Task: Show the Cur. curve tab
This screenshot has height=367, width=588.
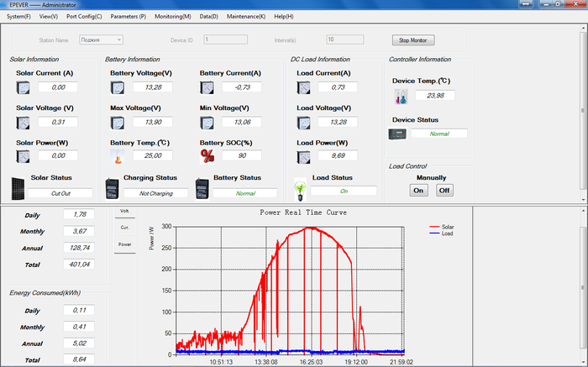Action: (124, 228)
